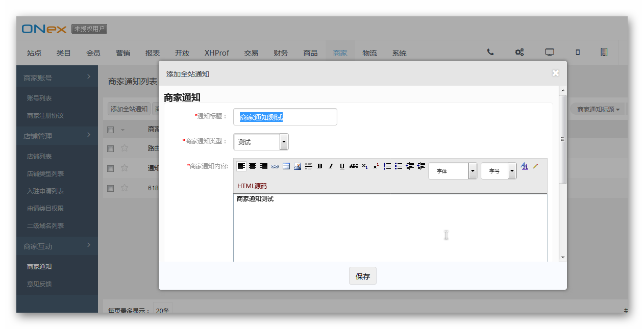
Task: Click the building icon in top bar
Action: tap(604, 52)
